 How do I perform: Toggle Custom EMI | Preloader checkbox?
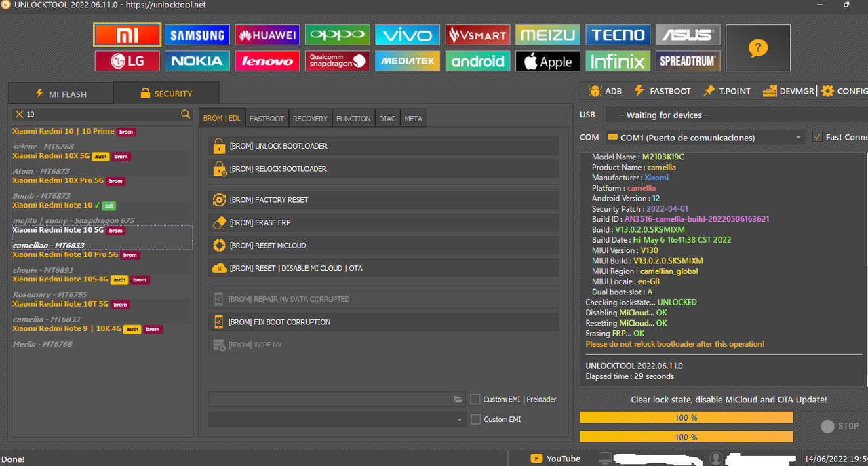475,400
